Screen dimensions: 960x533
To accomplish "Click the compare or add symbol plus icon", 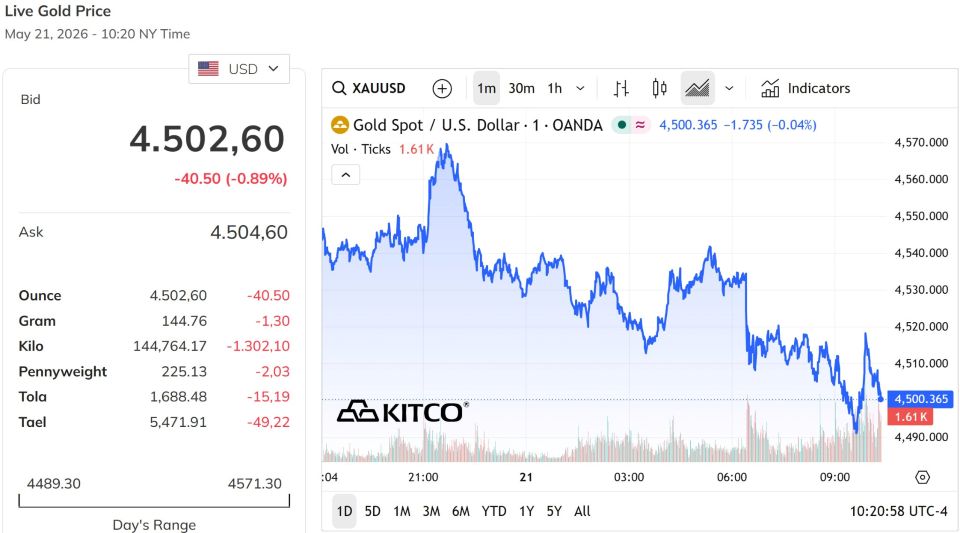I will click(x=442, y=88).
